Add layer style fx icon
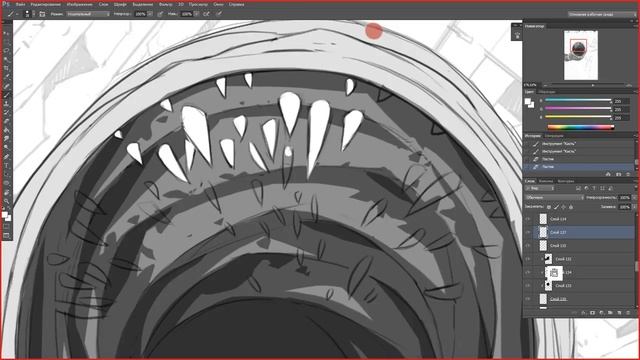This screenshot has width=640, height=360. coord(583,313)
